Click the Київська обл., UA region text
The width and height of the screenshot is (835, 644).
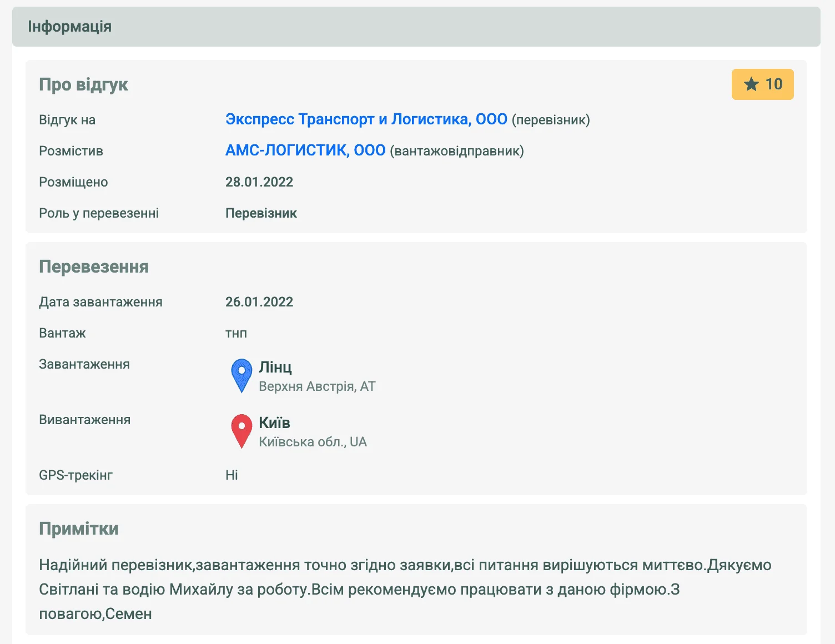(313, 442)
